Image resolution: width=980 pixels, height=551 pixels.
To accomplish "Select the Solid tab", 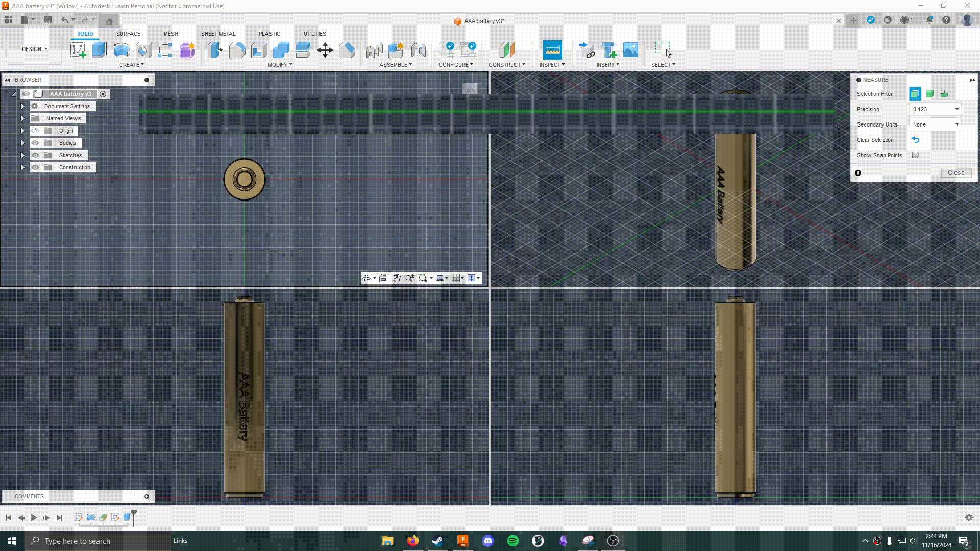I will click(x=85, y=34).
